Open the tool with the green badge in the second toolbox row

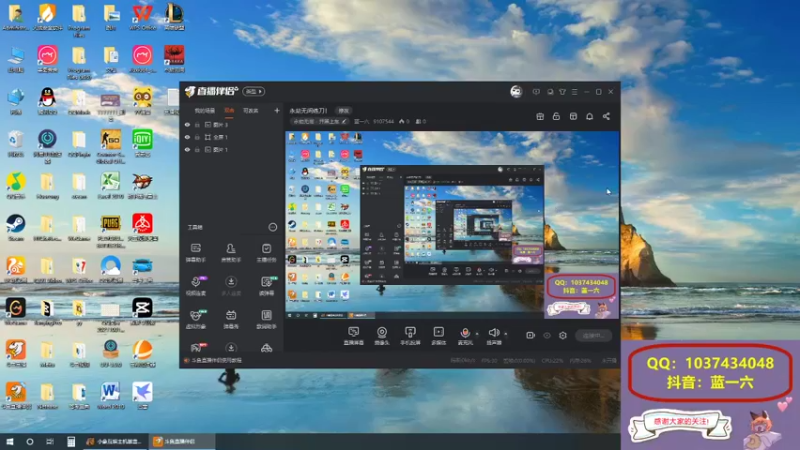point(266,286)
